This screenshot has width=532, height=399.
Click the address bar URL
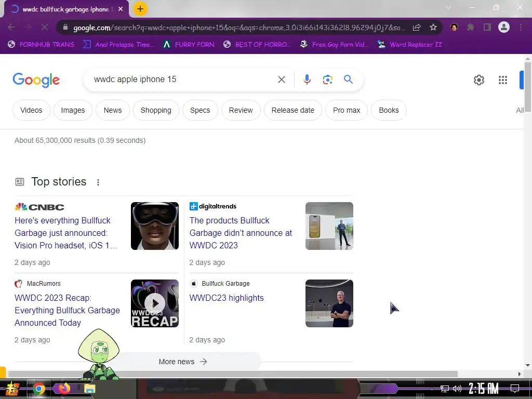coord(239,28)
